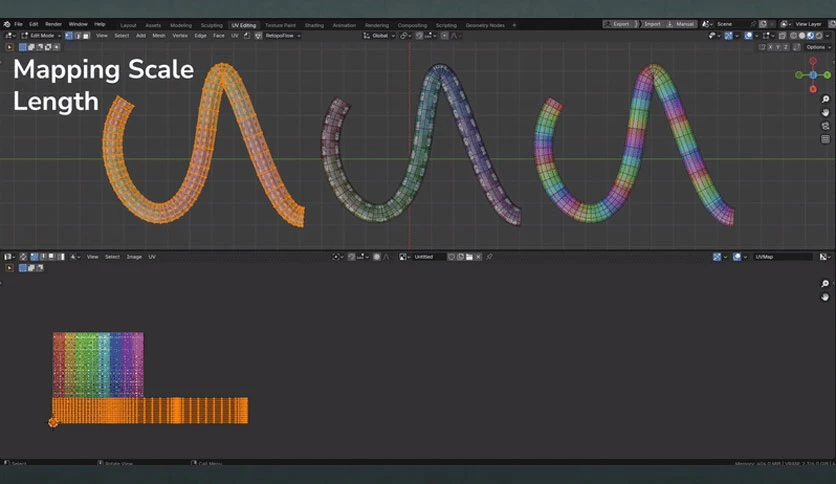Toggle camera view icon in 3D viewport
The image size is (836, 484).
(x=825, y=126)
